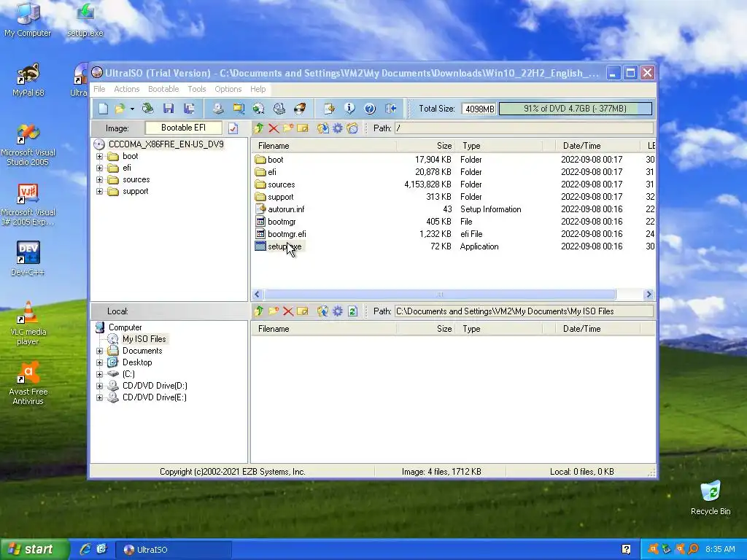This screenshot has width=747, height=560.
Task: Sort image files by Date/Time column header
Action: coord(598,146)
